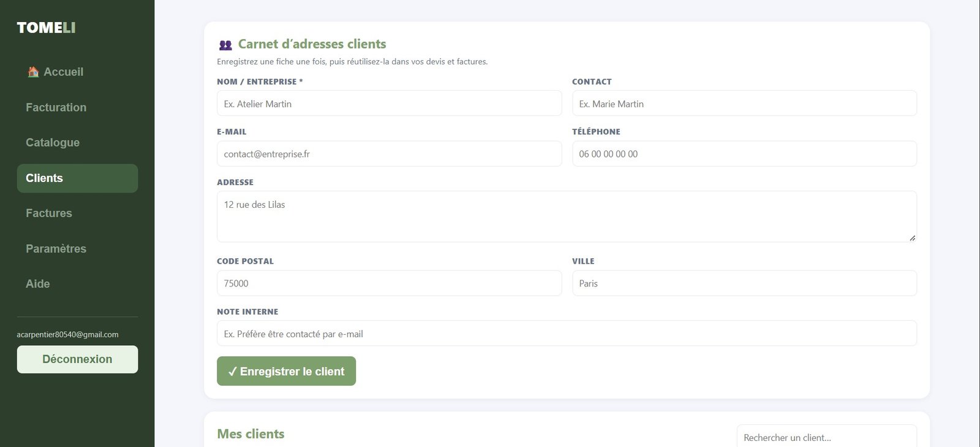Click the Mes clients heading
The image size is (980, 447).
(251, 434)
